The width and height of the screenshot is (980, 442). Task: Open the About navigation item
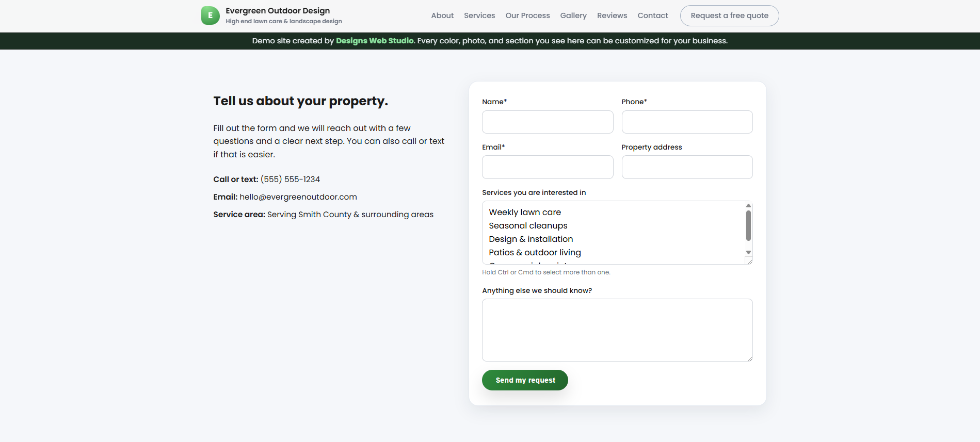pyautogui.click(x=442, y=15)
